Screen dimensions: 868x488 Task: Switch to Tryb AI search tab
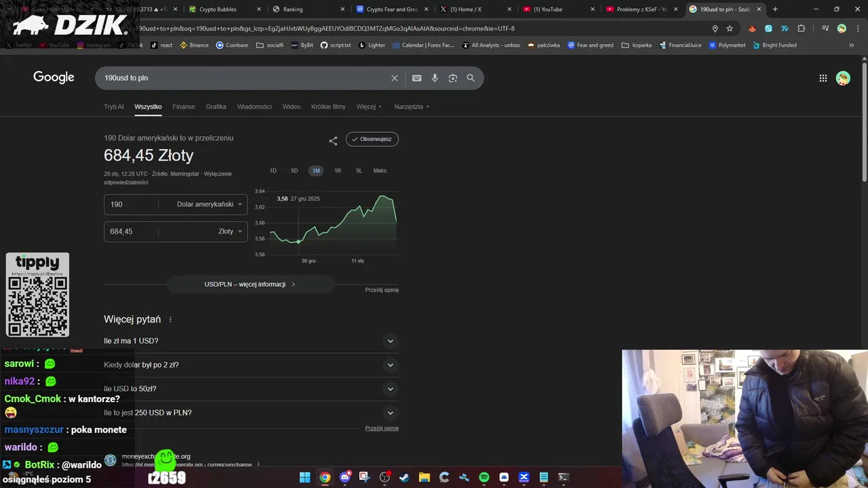pyautogui.click(x=114, y=106)
